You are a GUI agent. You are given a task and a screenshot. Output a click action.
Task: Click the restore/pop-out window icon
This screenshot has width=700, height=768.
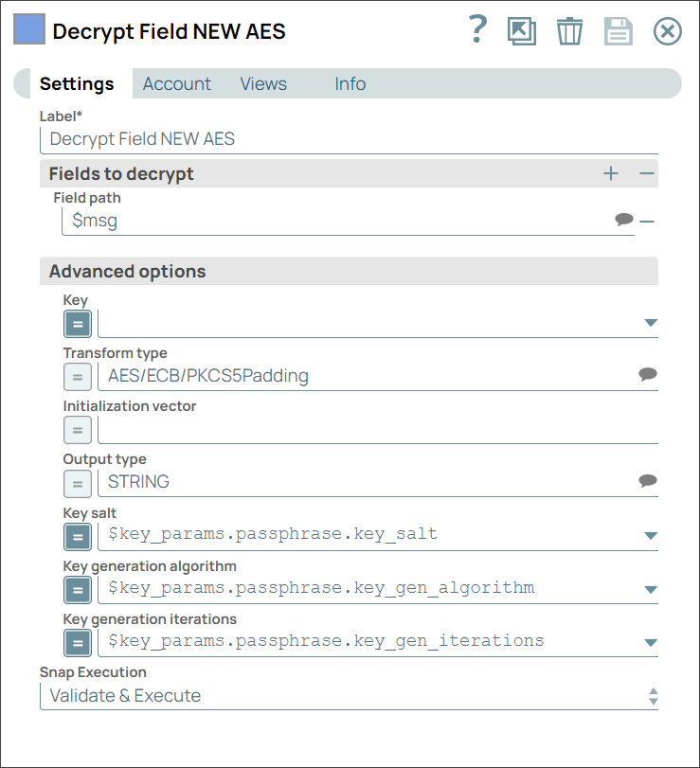pyautogui.click(x=521, y=31)
